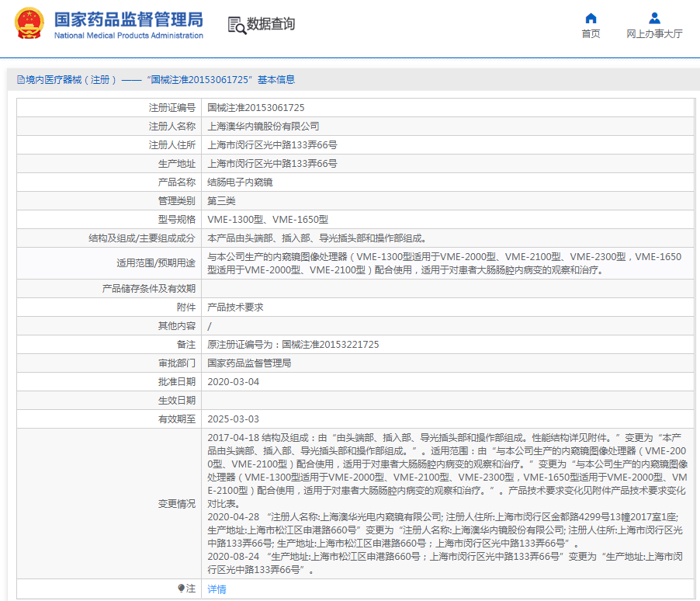The width and height of the screenshot is (700, 601).
Task: Open the 详情 details link
Action: (217, 589)
